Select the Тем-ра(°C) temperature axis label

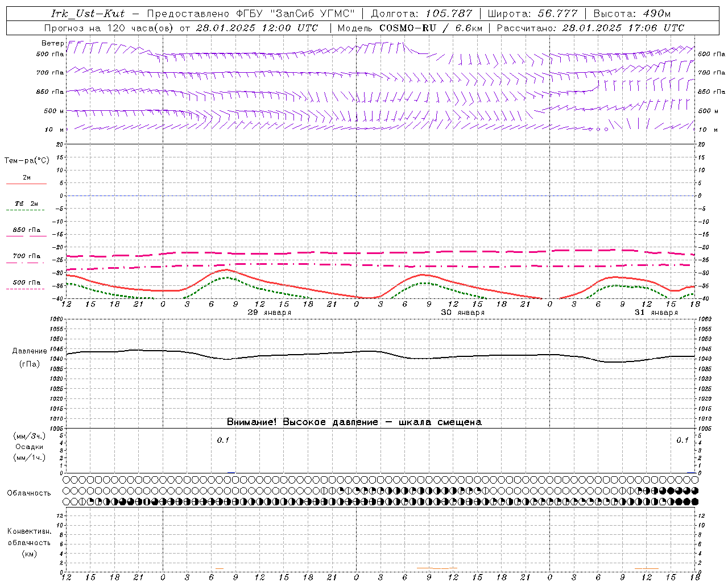[x=27, y=160]
